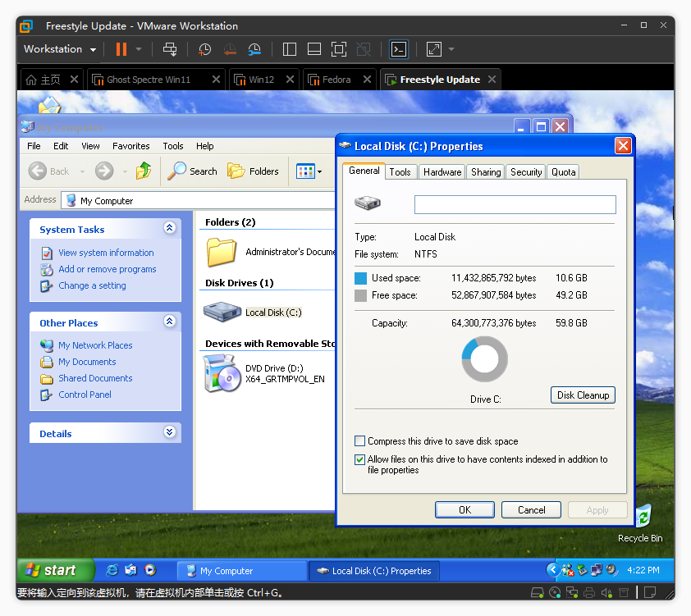Uncheck Allow files to be indexed
The height and width of the screenshot is (616, 691).
tap(359, 460)
